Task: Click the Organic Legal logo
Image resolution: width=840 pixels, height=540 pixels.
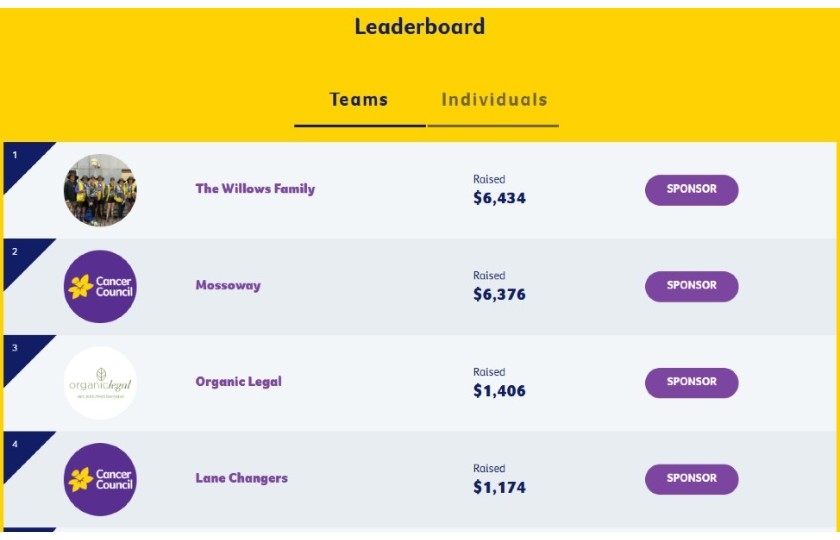Action: (x=100, y=383)
